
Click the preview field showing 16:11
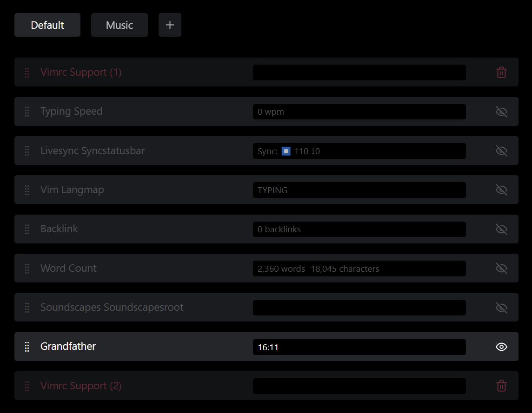pyautogui.click(x=359, y=347)
